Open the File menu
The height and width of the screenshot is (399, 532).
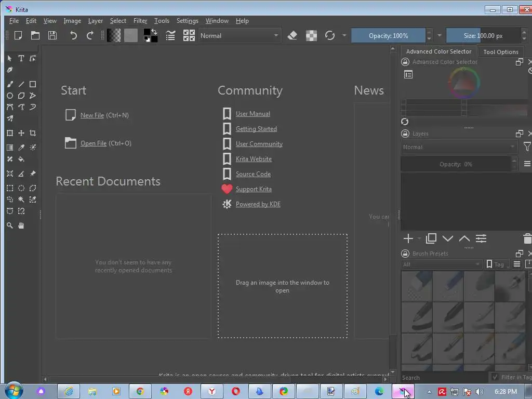(x=14, y=21)
